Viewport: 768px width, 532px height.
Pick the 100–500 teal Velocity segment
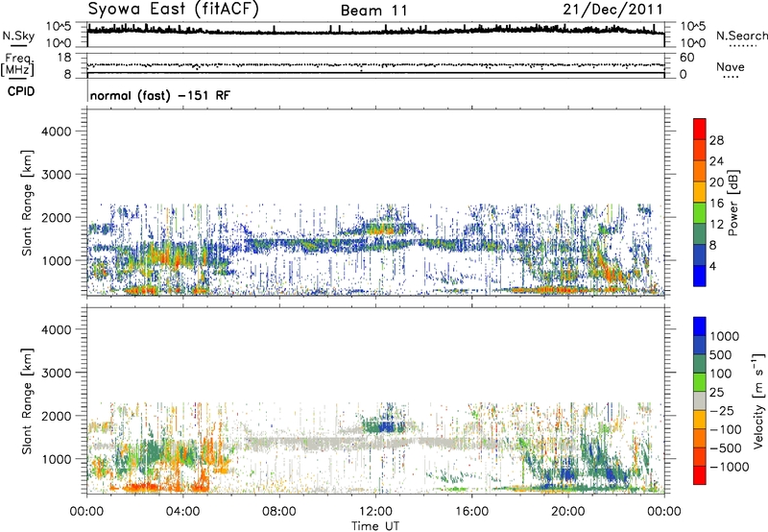point(700,364)
